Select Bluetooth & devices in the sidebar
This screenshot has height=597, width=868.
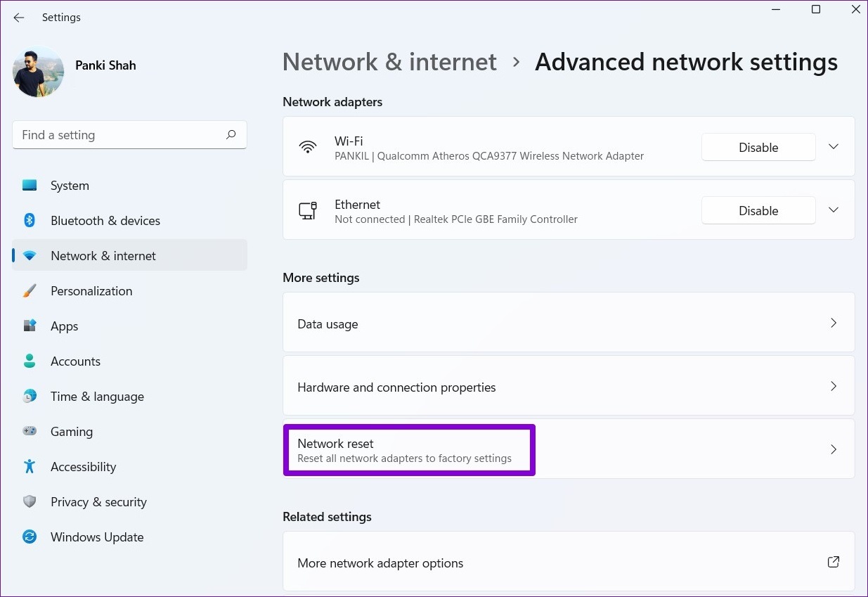[105, 220]
